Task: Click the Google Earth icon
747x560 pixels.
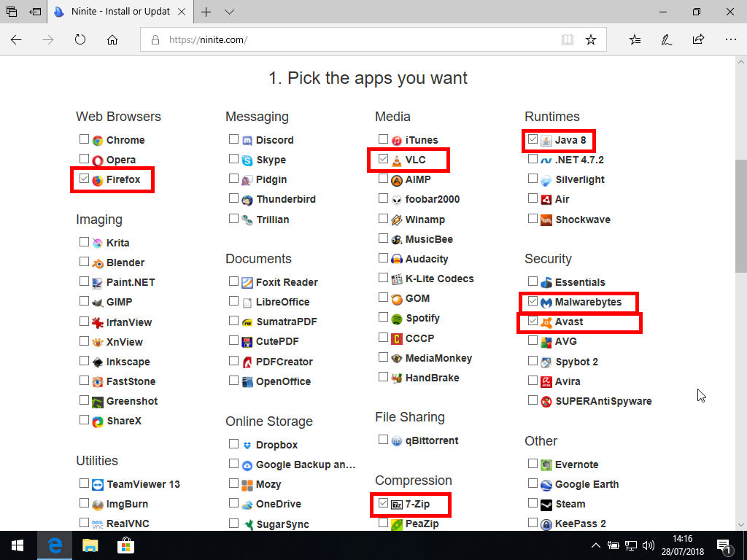Action: [x=546, y=485]
